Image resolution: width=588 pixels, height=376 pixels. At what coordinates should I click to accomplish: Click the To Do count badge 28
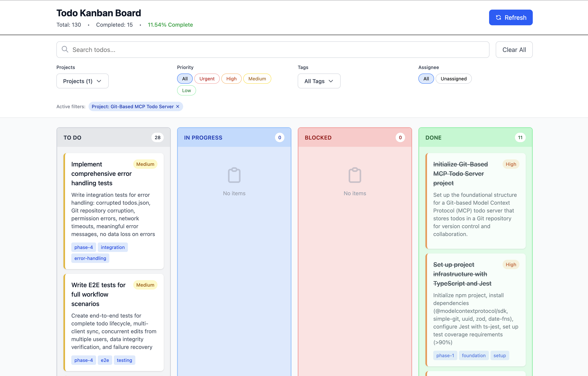157,137
